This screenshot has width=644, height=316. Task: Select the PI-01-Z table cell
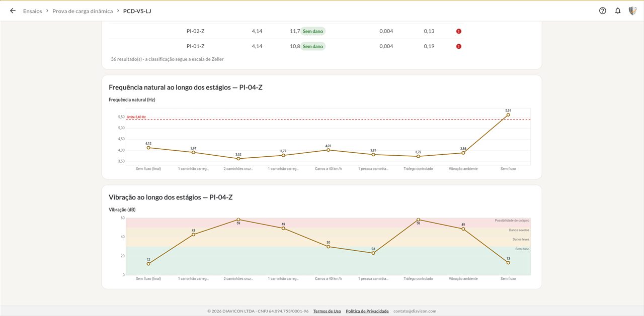coord(195,46)
